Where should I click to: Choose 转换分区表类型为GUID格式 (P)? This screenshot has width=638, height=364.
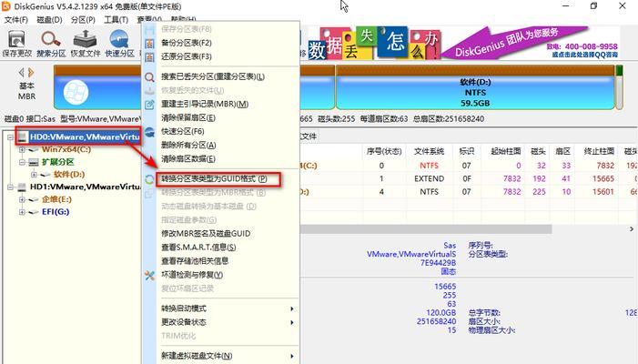214,179
